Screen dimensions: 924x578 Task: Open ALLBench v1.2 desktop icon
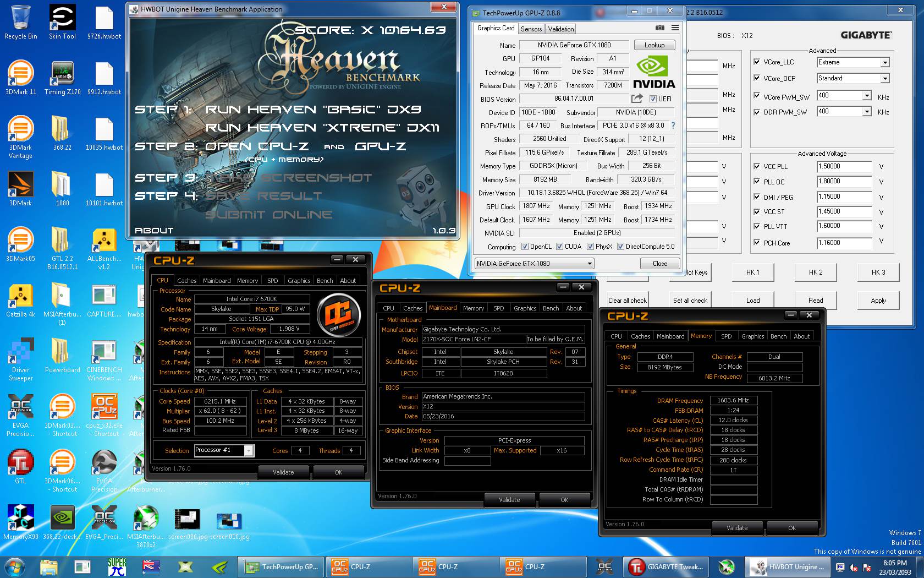coord(104,249)
